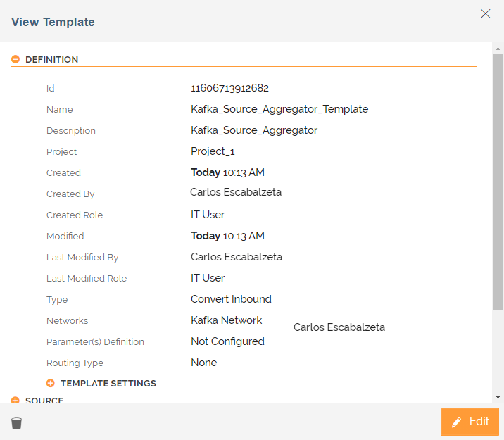
Task: Click the Edit button text
Action: (x=479, y=422)
